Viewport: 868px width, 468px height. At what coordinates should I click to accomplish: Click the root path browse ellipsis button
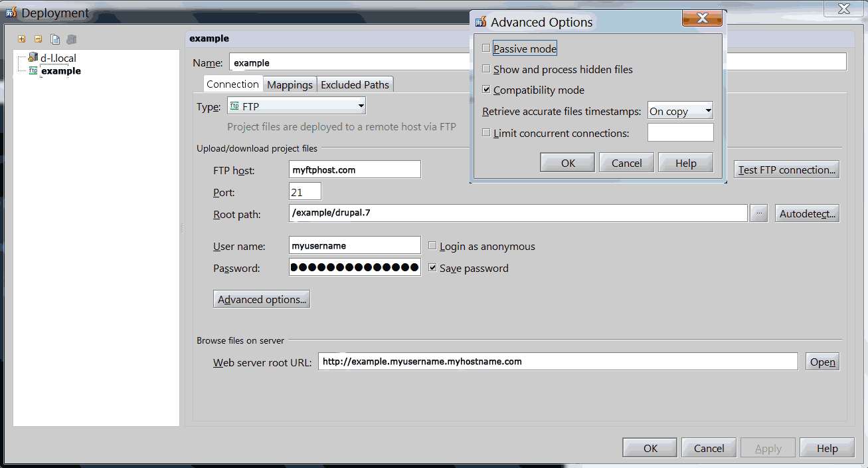(x=759, y=213)
